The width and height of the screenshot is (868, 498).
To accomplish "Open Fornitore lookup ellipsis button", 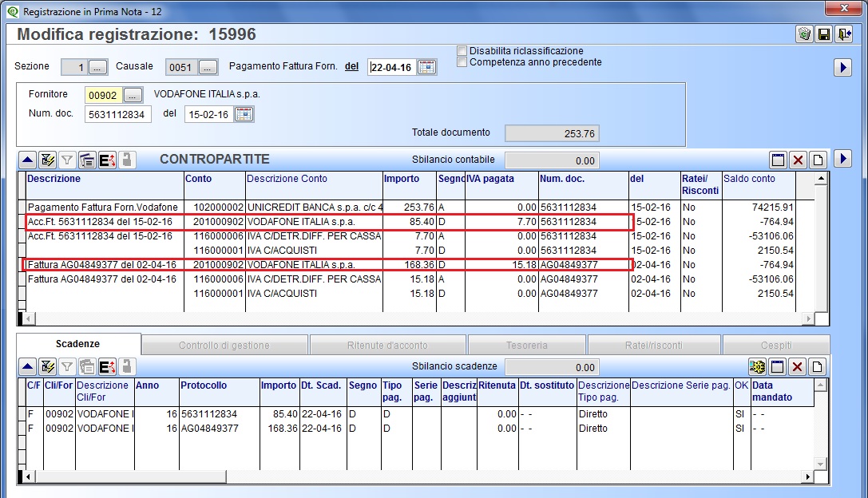I will coord(133,95).
